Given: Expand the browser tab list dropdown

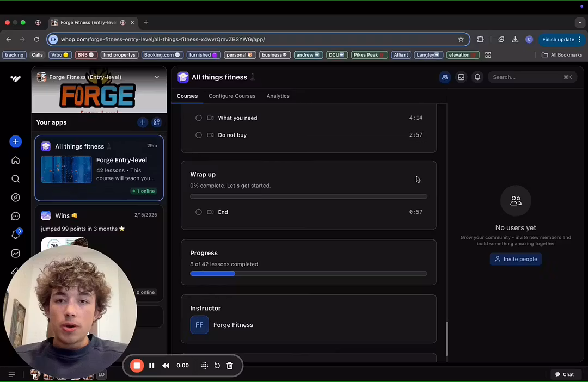Looking at the screenshot, I should point(579,22).
